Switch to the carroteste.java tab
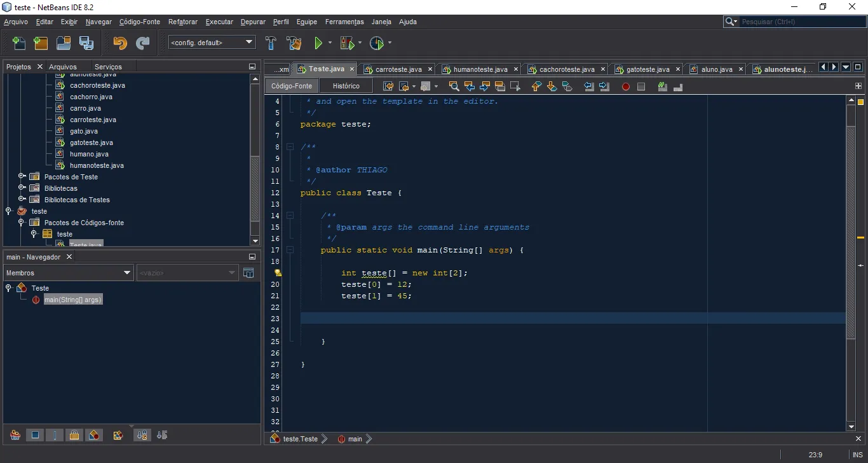The image size is (868, 463). coord(398,69)
